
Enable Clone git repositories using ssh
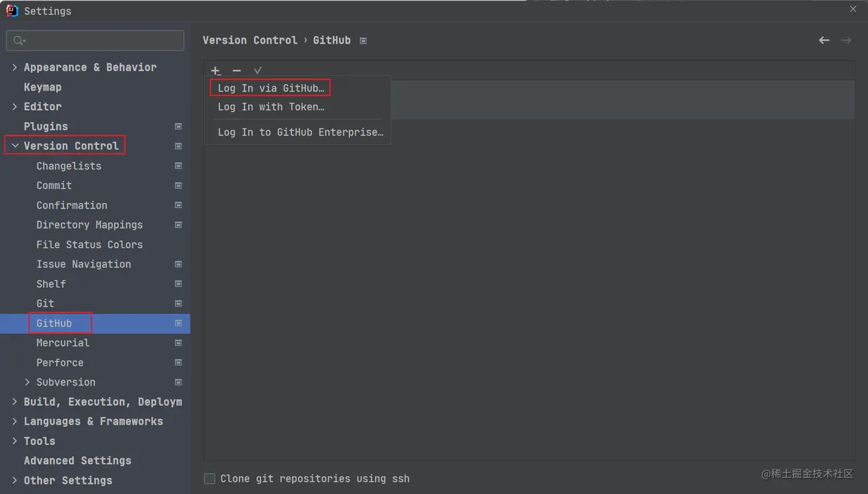pyautogui.click(x=210, y=478)
